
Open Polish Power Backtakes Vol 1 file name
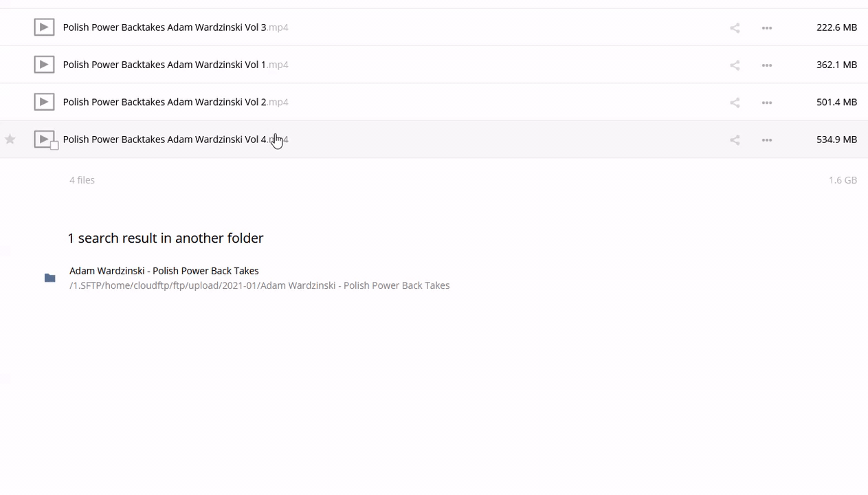(x=165, y=65)
